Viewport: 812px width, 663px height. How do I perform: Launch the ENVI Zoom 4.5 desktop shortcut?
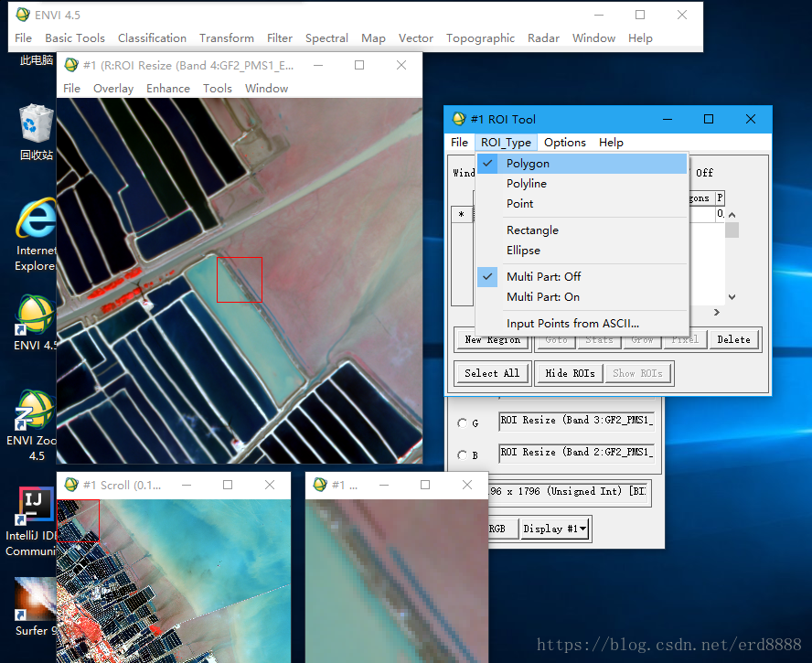(32, 426)
